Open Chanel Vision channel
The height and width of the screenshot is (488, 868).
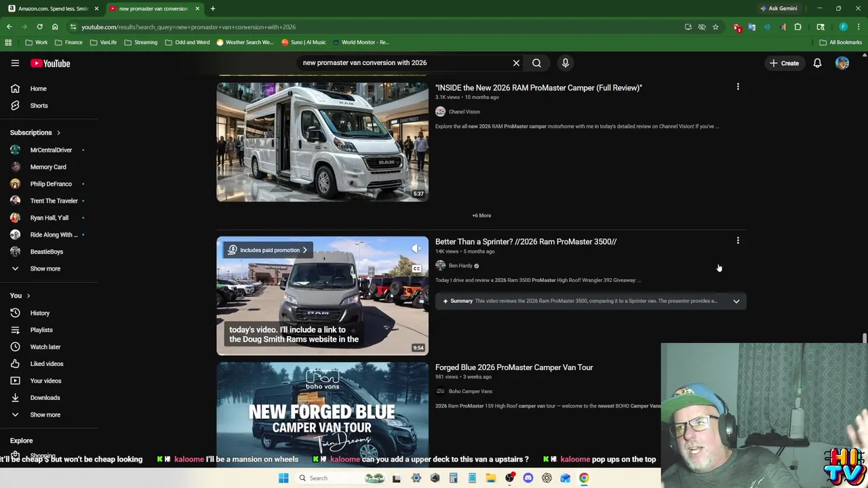464,112
